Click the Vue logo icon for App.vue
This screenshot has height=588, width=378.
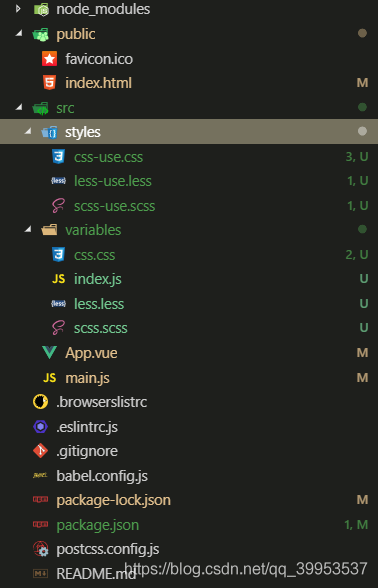(50, 352)
